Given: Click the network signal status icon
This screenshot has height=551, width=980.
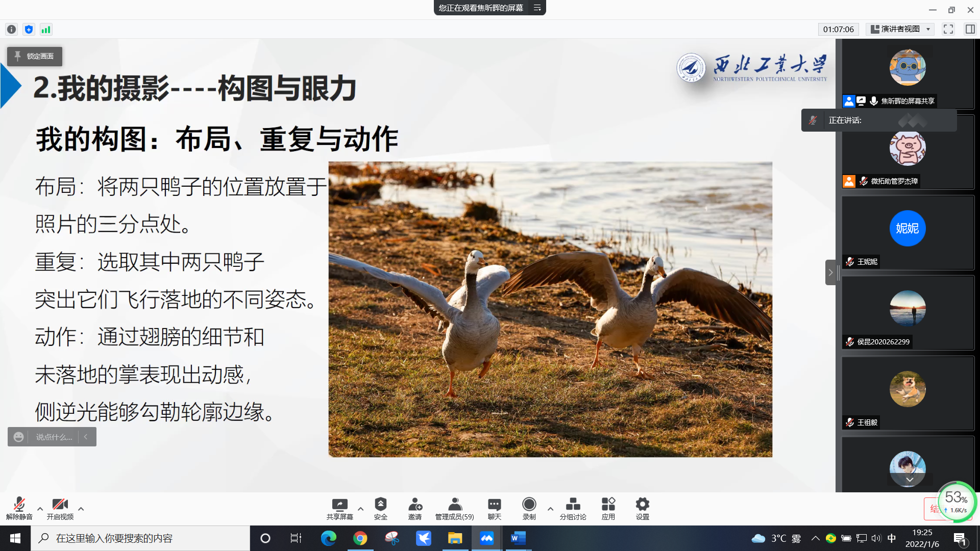Looking at the screenshot, I should point(46,30).
